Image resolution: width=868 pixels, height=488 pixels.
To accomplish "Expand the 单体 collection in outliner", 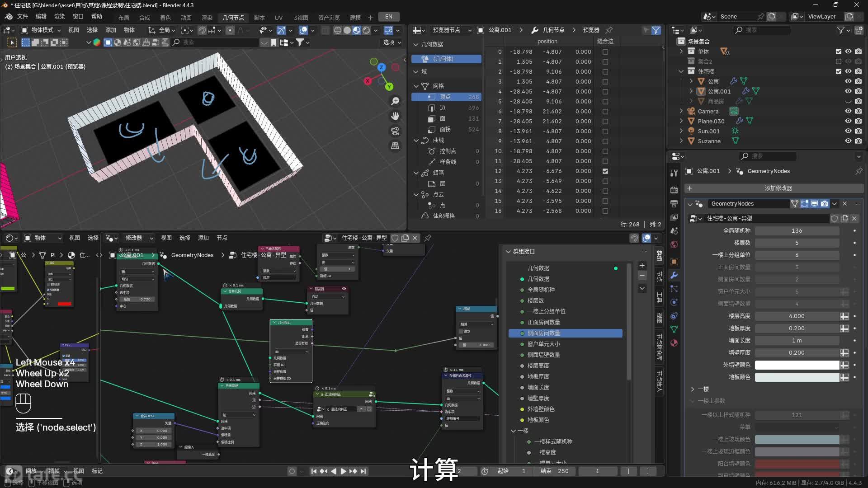I will 681,52.
